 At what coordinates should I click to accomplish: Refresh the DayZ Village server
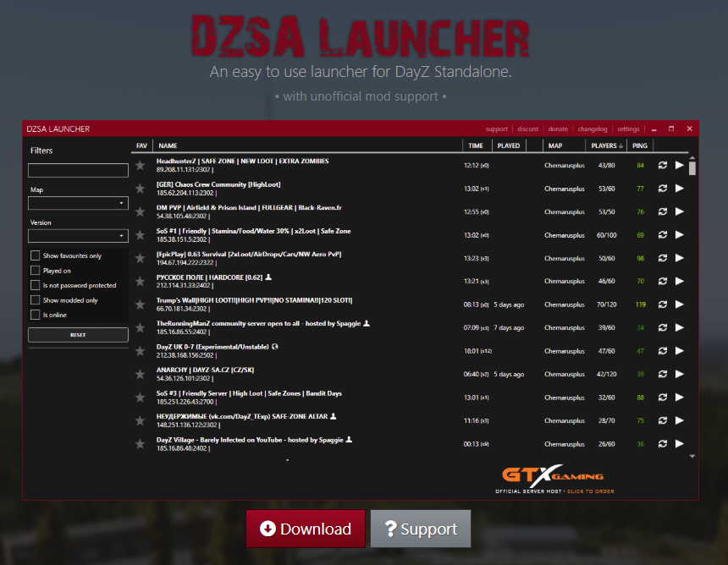[663, 443]
